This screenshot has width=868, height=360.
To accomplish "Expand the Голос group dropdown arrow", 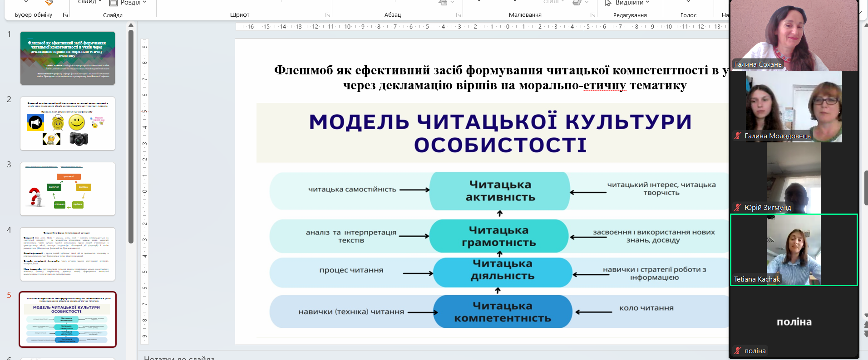I will [x=688, y=3].
